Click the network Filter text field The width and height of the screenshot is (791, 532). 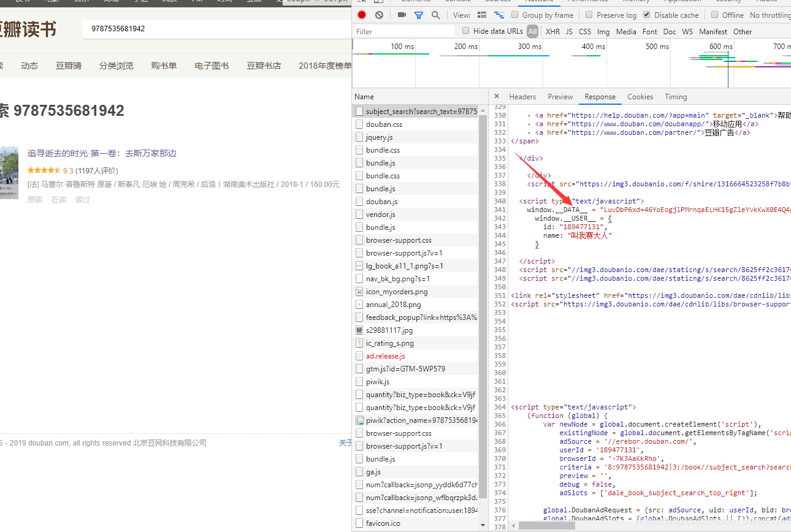(405, 31)
